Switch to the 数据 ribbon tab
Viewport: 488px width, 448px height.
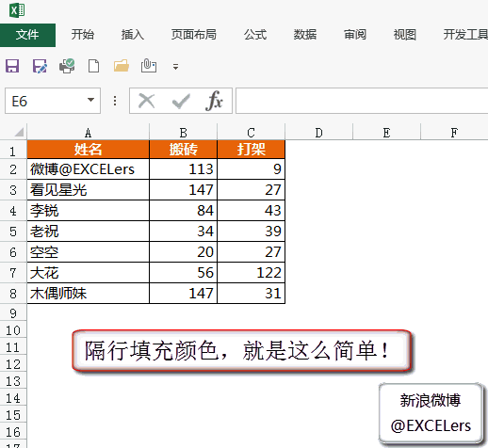click(305, 35)
